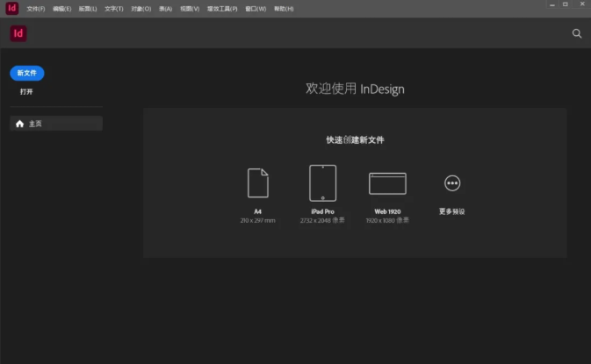Click the 打开 button in sidebar
Screen dimensions: 591x364
(x=27, y=91)
